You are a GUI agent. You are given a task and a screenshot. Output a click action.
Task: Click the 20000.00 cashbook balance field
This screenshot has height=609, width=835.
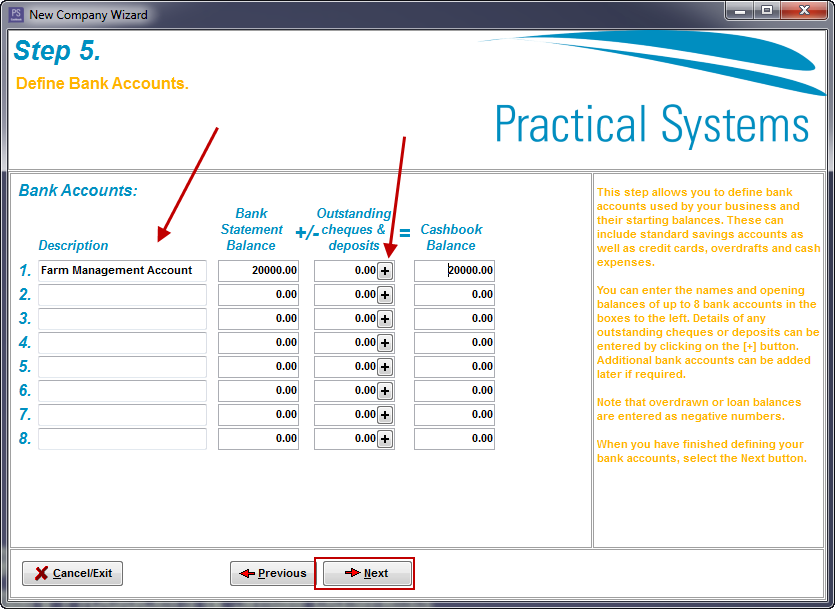tap(454, 270)
